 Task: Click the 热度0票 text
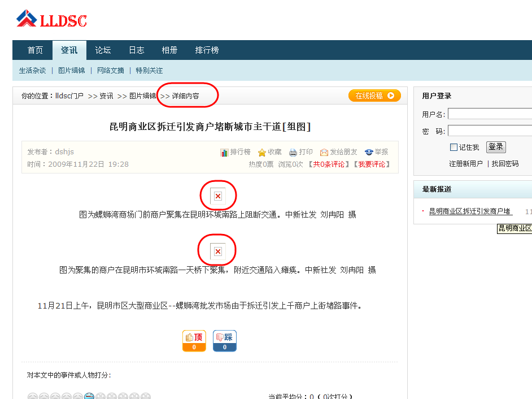pyautogui.click(x=261, y=164)
